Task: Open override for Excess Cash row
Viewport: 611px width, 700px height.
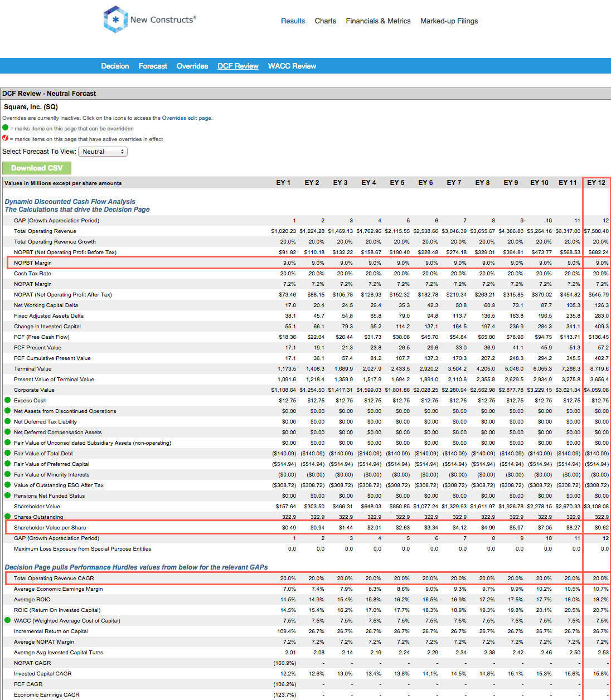Action: click(x=8, y=400)
